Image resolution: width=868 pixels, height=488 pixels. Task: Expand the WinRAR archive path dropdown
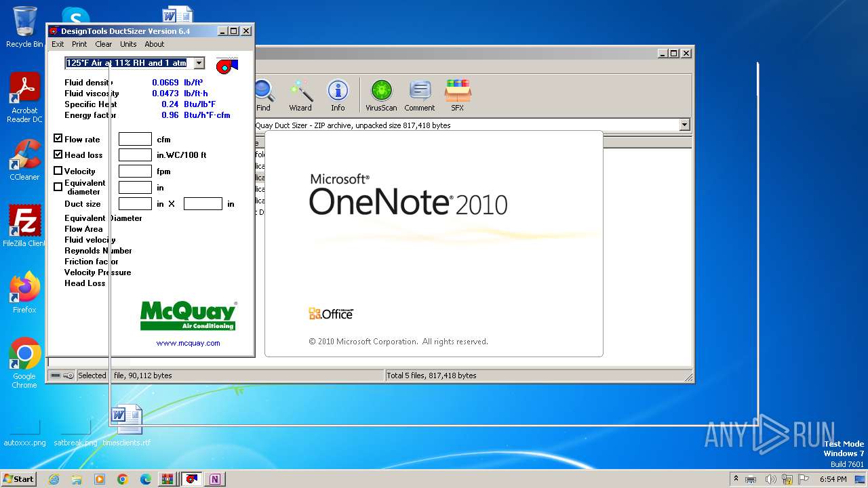[684, 125]
